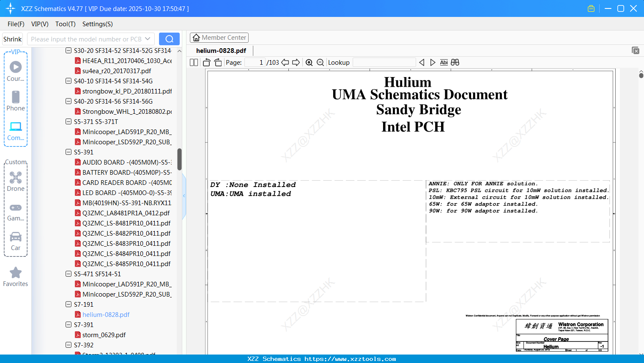Zoom out of the schematic
Screen dimensions: 644x363
(321, 62)
